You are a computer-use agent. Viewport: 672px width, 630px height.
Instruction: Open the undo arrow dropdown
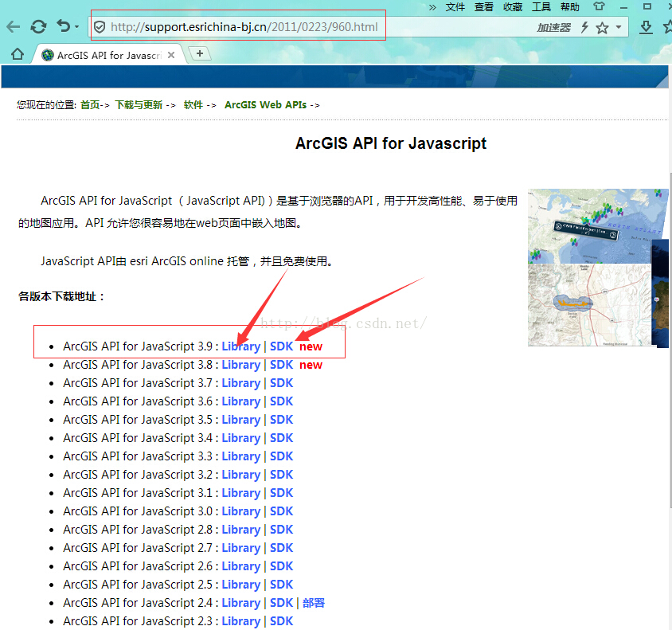tap(77, 27)
